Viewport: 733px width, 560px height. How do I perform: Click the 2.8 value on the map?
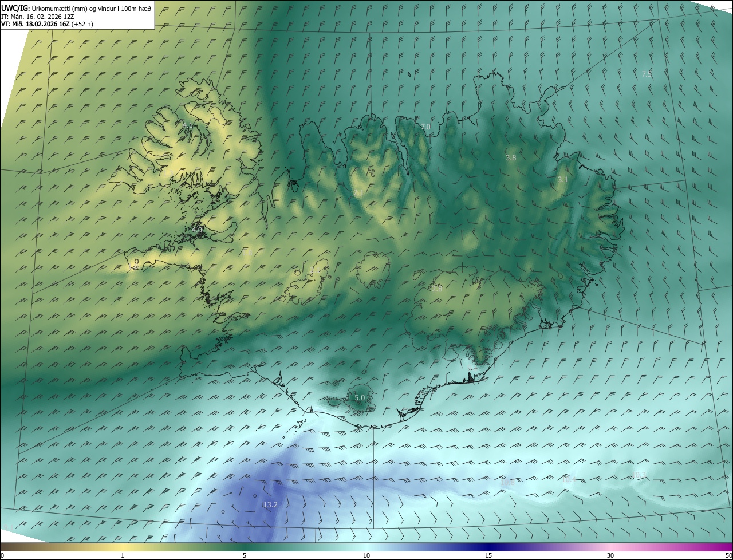pyautogui.click(x=437, y=289)
